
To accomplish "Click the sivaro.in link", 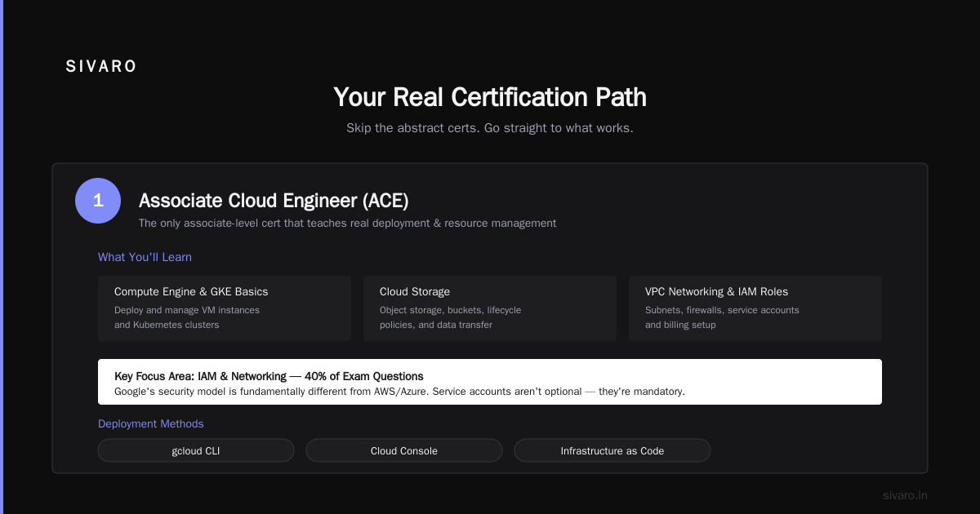I will point(905,495).
